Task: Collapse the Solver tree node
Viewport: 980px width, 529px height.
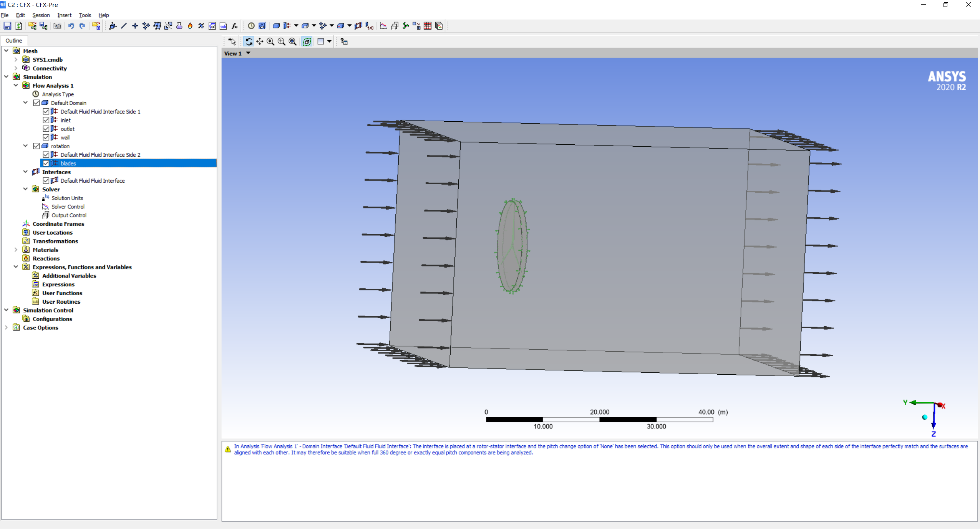Action: point(25,189)
